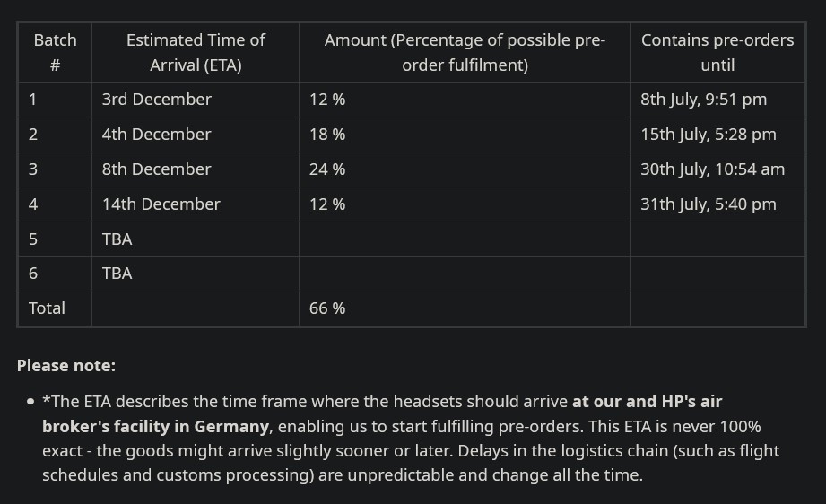Click the '30th July, 10:54 am' cell
826x504 pixels.
(717, 169)
